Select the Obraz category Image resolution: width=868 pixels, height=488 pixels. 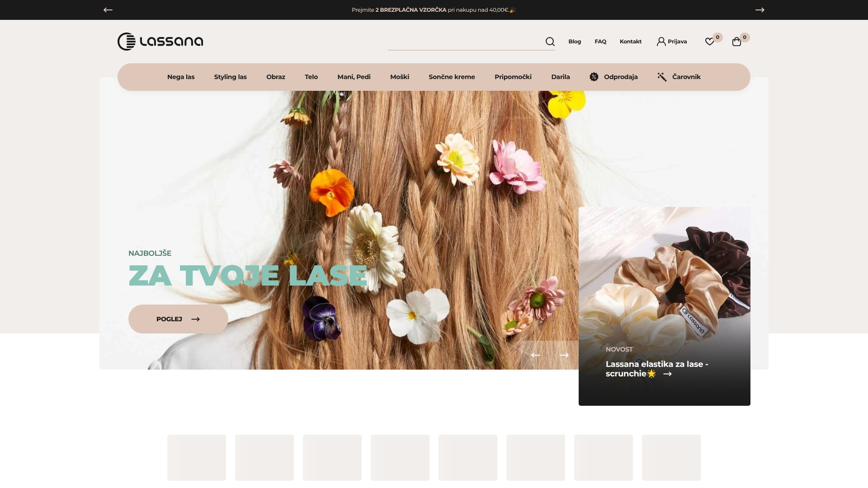(275, 77)
